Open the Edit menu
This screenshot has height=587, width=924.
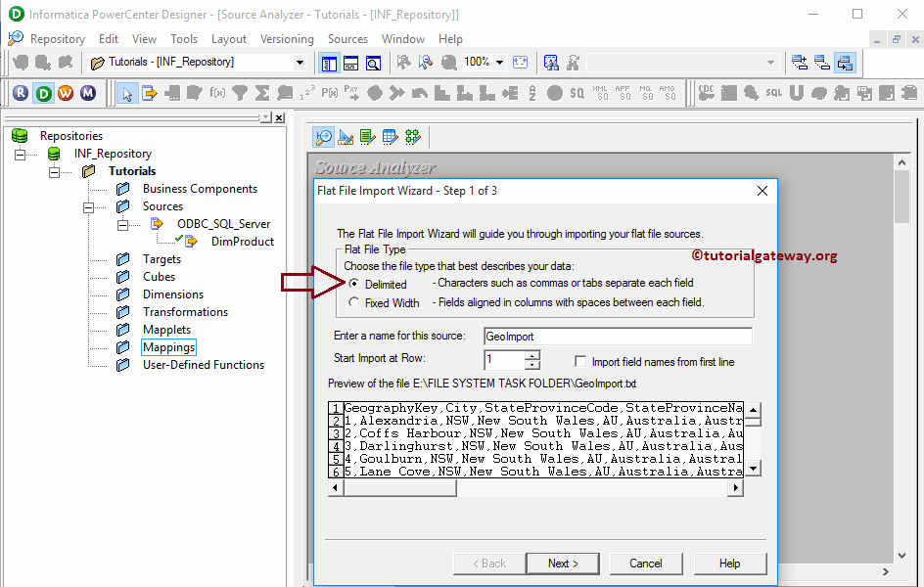[x=109, y=39]
